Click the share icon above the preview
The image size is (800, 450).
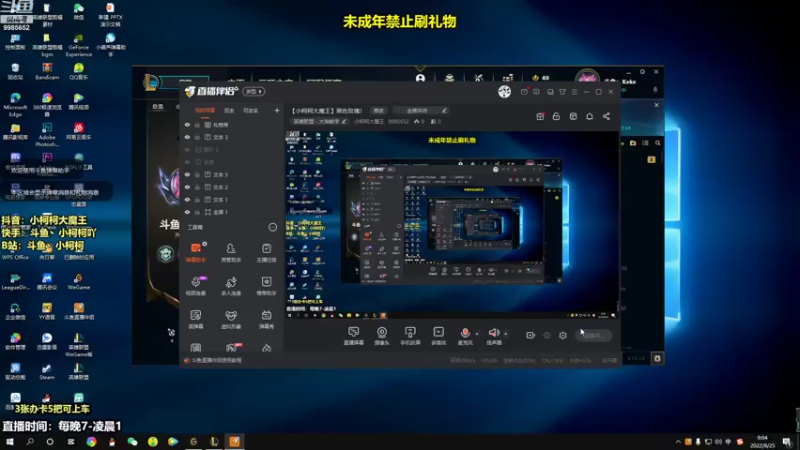click(x=606, y=116)
